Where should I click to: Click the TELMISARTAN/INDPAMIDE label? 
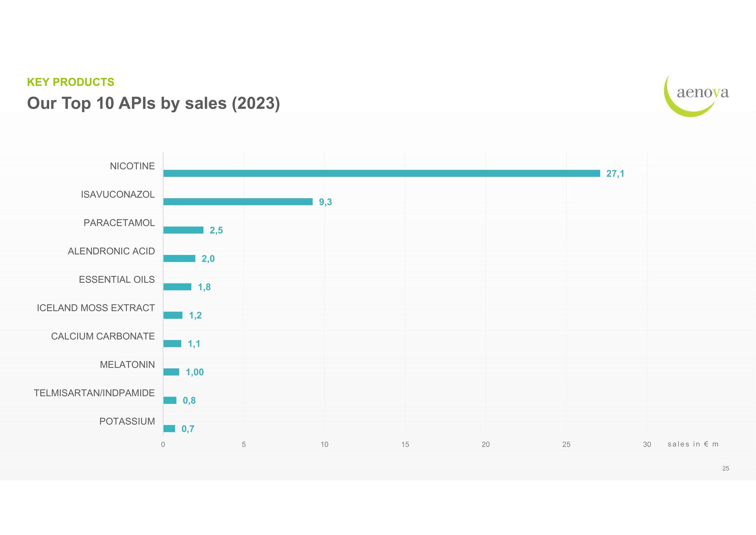(x=94, y=393)
